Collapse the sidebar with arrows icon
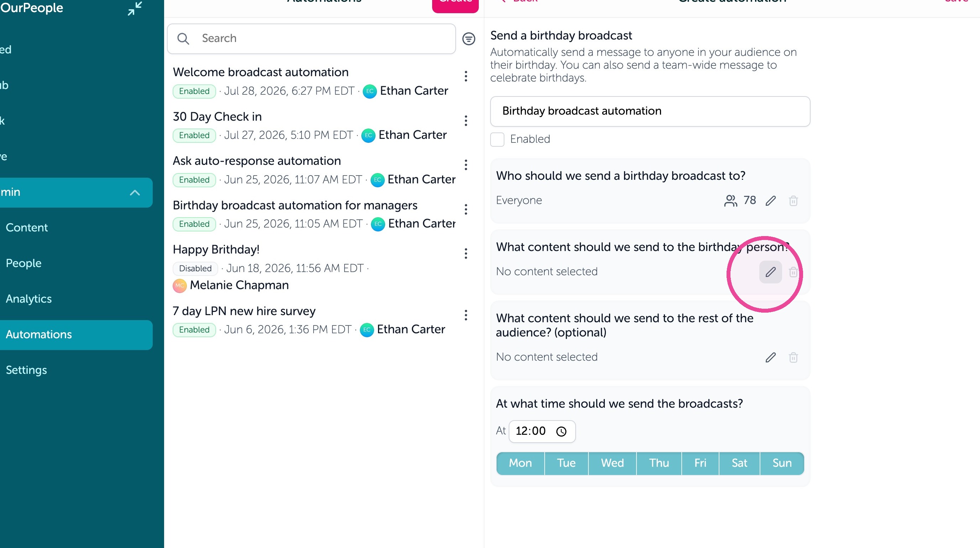 [135, 9]
